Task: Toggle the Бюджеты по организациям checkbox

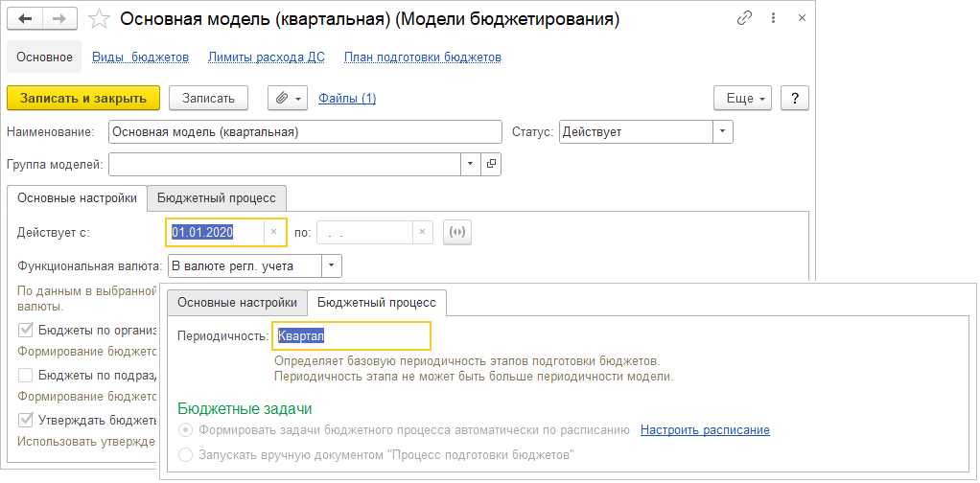Action: pyautogui.click(x=26, y=331)
